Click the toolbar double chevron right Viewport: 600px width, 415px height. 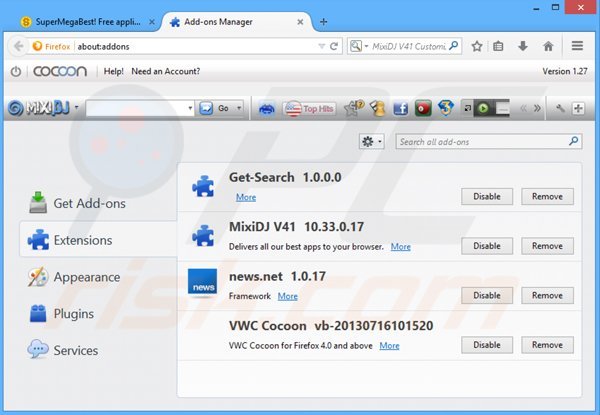click(537, 109)
